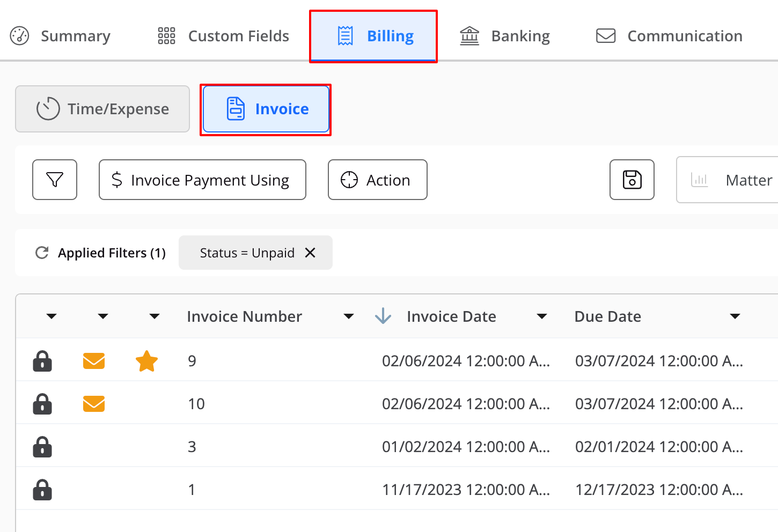The image size is (778, 532).
Task: Click the star icon on invoice 9
Action: click(146, 361)
